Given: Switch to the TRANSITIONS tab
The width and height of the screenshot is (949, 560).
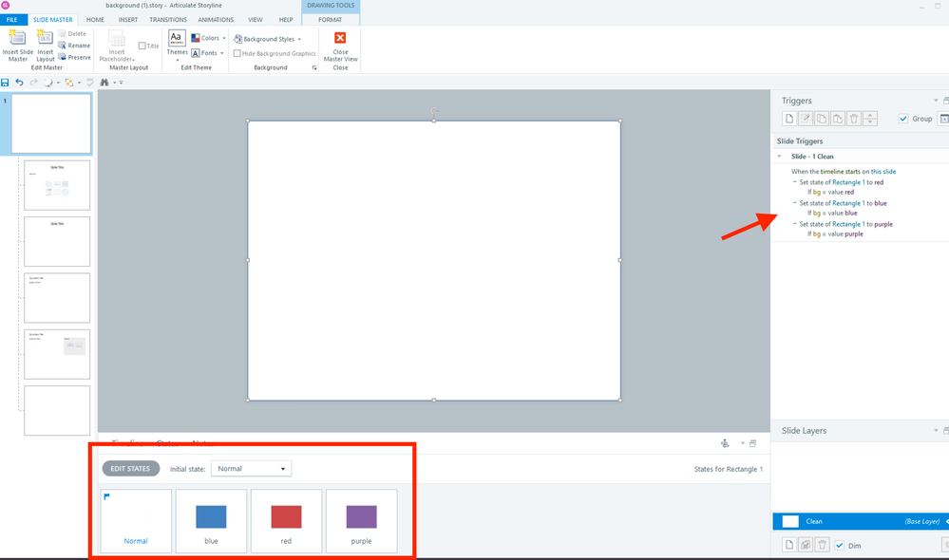Looking at the screenshot, I should click(168, 20).
